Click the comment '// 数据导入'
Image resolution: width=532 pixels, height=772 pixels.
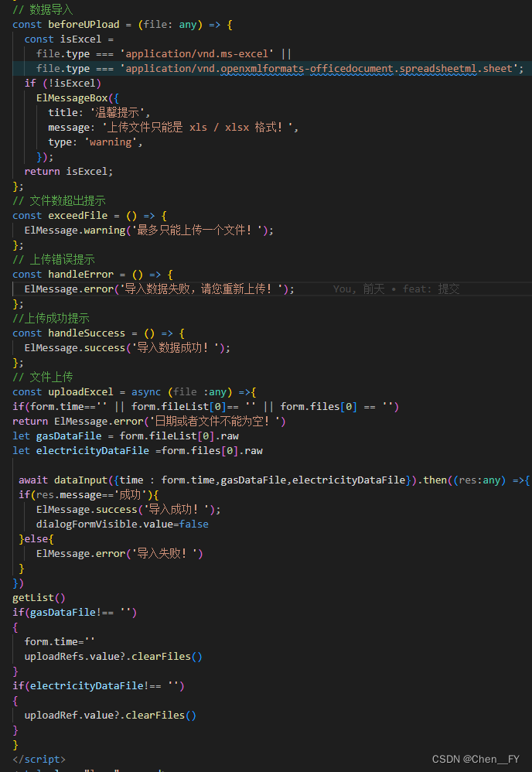coord(43,9)
